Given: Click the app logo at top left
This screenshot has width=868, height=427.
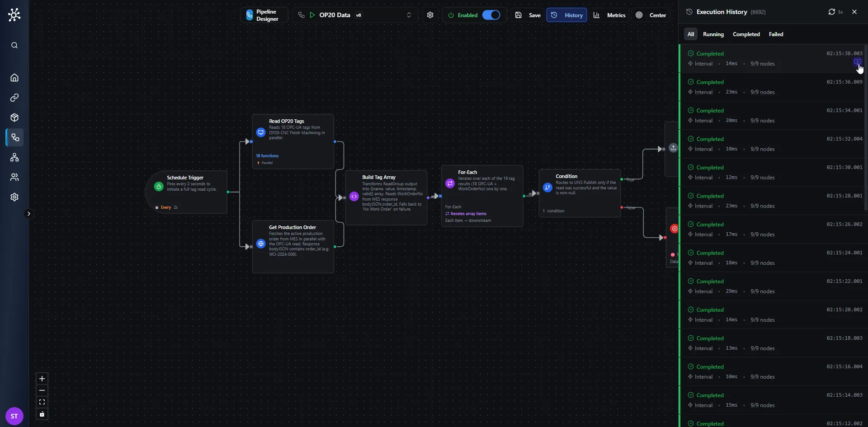Looking at the screenshot, I should click(x=14, y=15).
